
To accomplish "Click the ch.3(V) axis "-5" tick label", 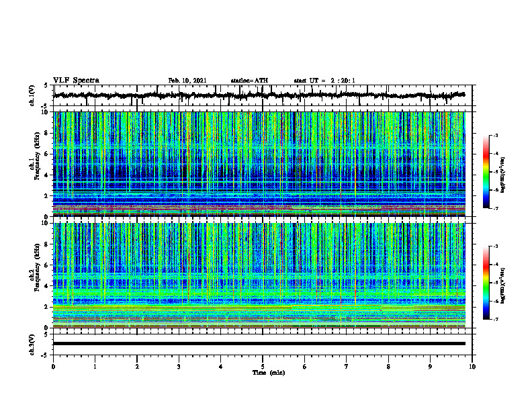I will [45, 355].
